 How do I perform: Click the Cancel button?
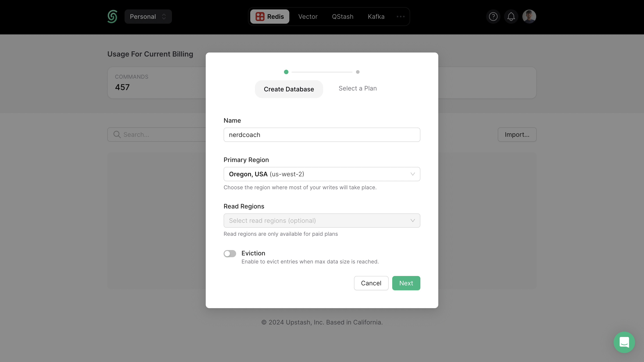click(371, 283)
